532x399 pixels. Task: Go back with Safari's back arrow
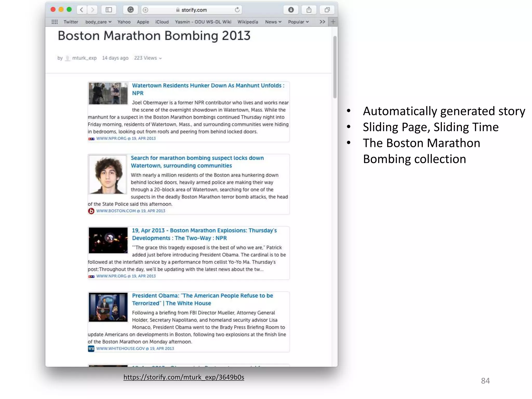pyautogui.click(x=82, y=10)
